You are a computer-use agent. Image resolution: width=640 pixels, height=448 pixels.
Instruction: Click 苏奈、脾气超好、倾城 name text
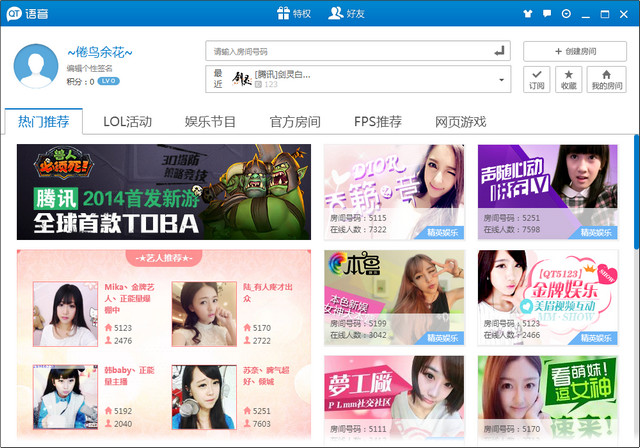(x=266, y=376)
